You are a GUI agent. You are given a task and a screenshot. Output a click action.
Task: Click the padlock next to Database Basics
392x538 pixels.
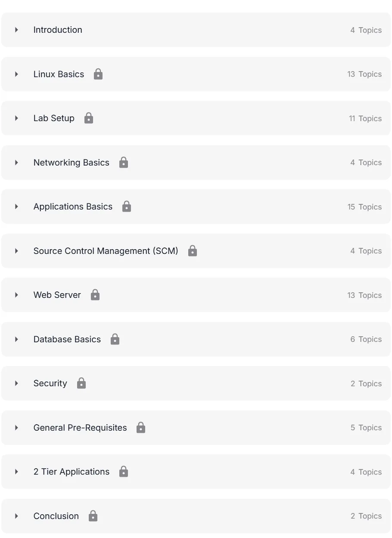pyautogui.click(x=115, y=339)
